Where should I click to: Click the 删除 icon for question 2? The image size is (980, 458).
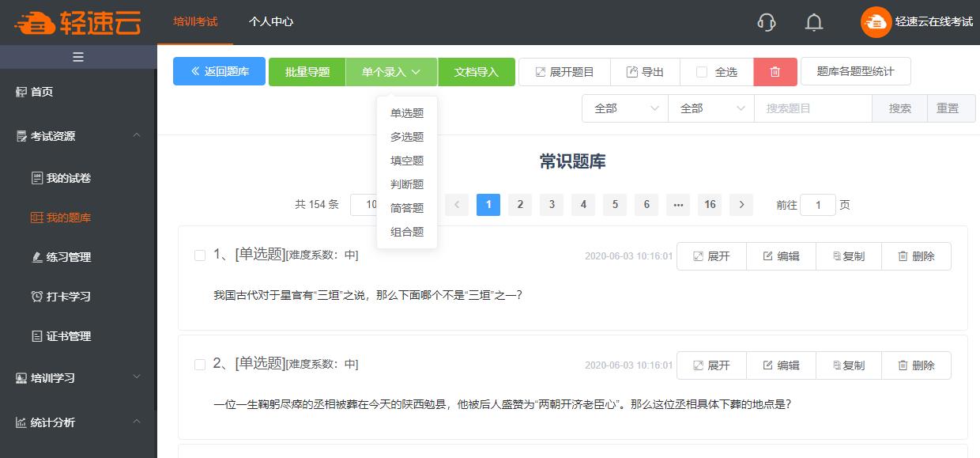916,365
